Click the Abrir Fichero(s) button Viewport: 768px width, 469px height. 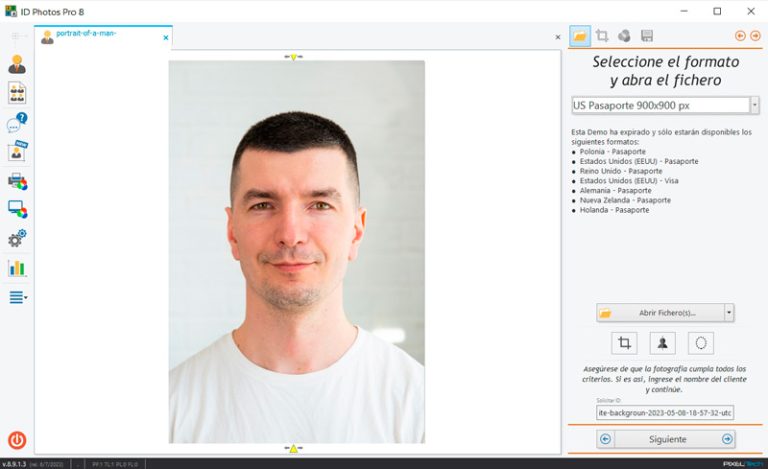[660, 313]
